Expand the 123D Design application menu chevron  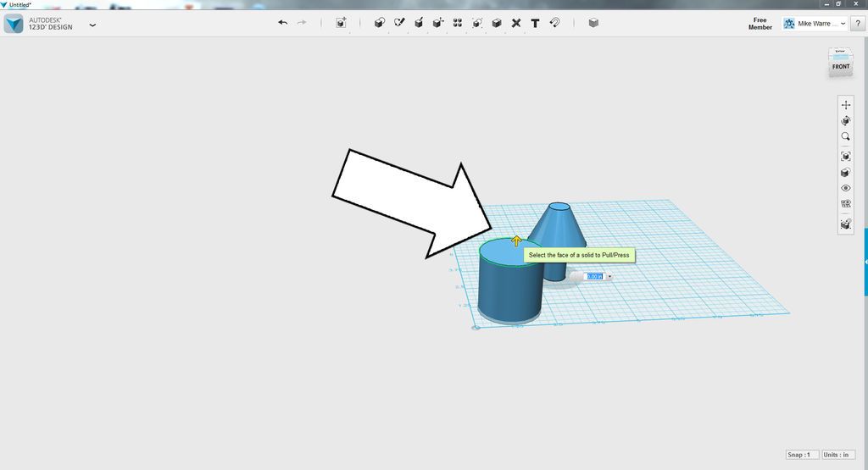click(92, 25)
